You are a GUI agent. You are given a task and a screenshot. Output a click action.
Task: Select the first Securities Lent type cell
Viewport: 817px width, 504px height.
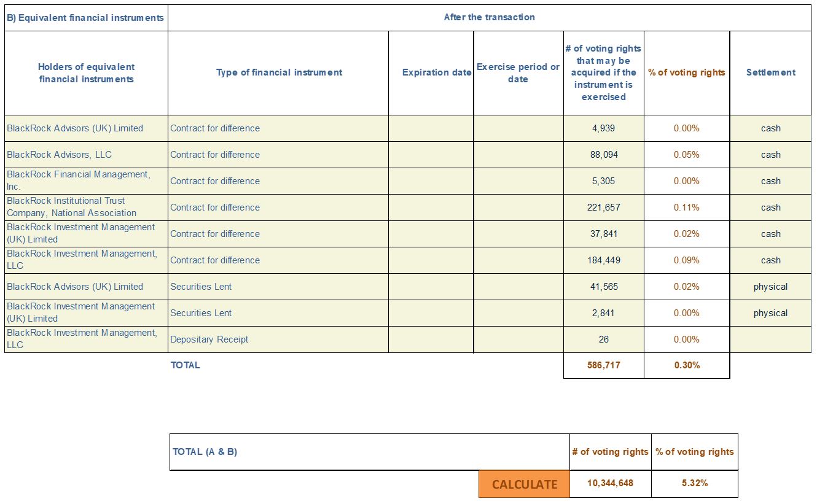(278, 287)
